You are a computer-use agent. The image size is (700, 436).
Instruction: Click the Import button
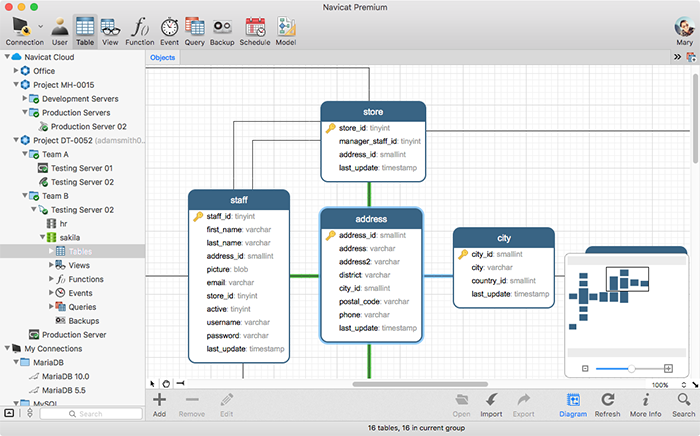pyautogui.click(x=492, y=405)
